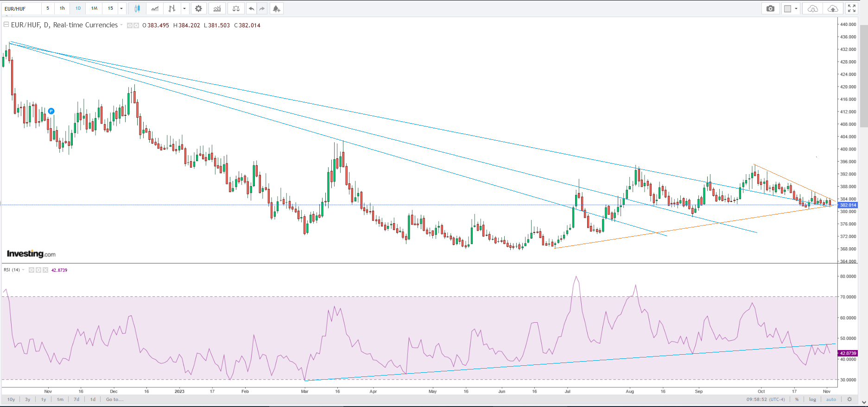Expand the time interval dropdown arrow

(121, 8)
